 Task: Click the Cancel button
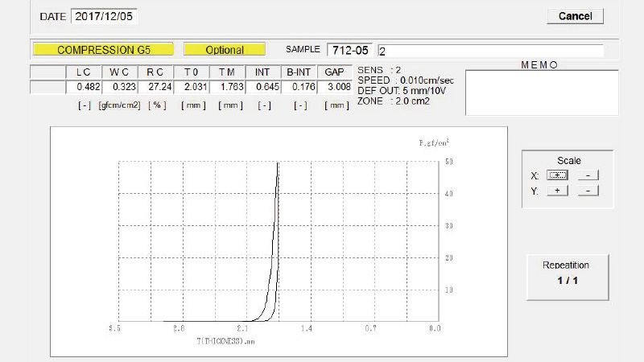click(x=575, y=16)
